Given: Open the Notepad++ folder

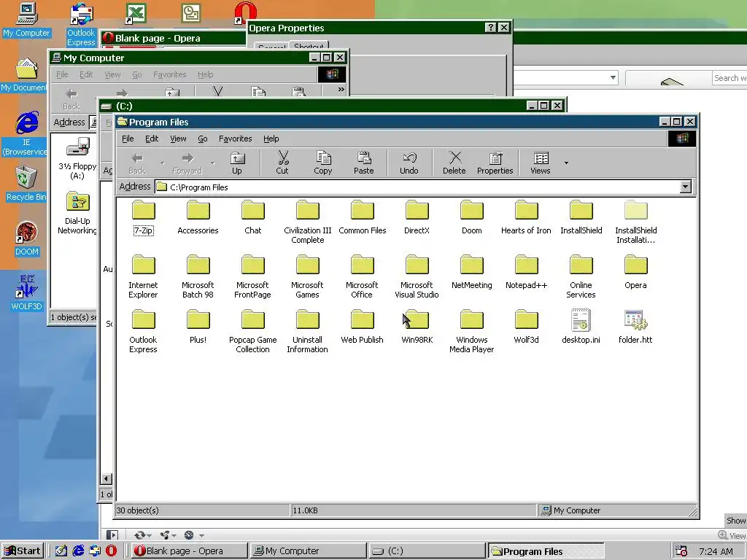Looking at the screenshot, I should (x=526, y=273).
